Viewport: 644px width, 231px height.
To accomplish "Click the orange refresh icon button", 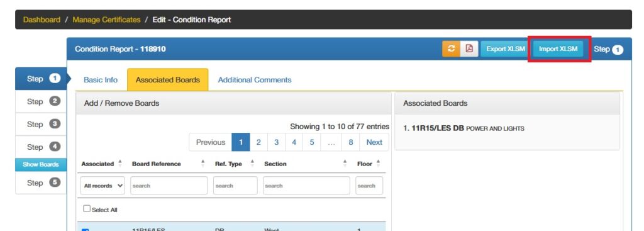I will coord(451,48).
